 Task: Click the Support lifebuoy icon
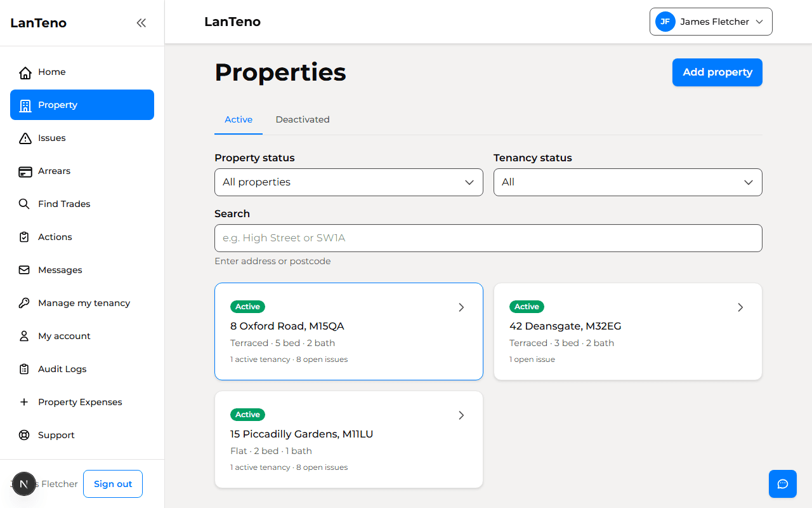[x=24, y=435]
